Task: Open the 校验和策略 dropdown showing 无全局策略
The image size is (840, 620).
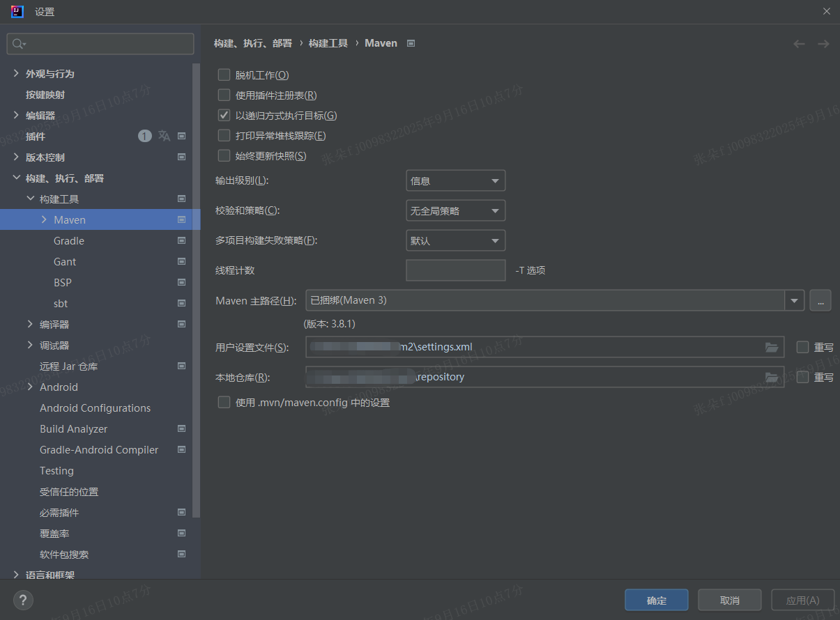Action: click(455, 210)
